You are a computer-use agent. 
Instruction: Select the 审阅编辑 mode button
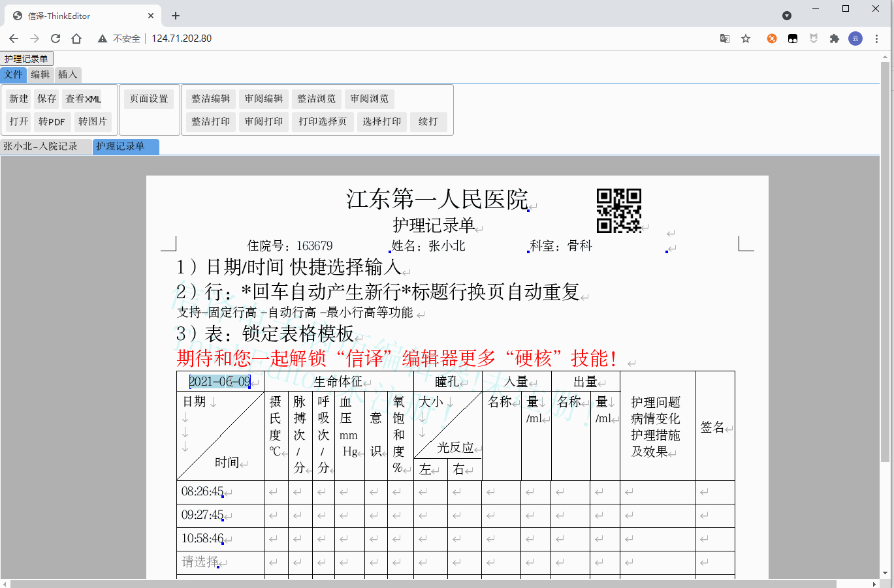[264, 99]
